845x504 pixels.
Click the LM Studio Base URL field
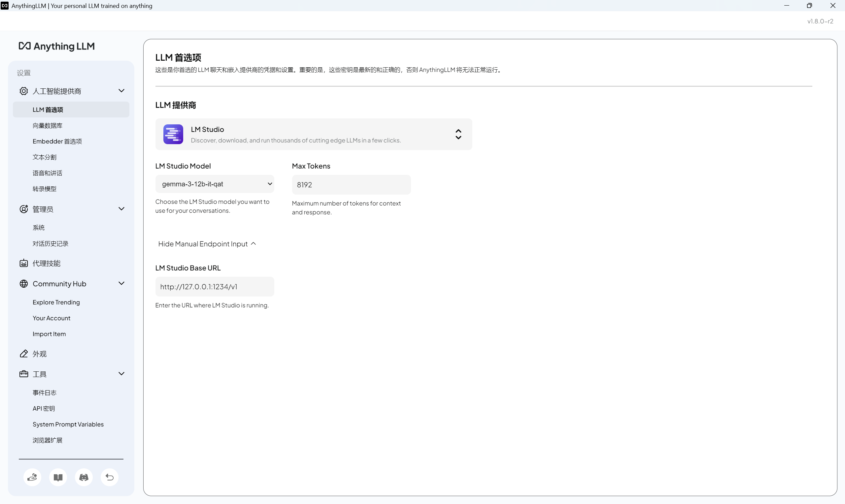click(215, 287)
